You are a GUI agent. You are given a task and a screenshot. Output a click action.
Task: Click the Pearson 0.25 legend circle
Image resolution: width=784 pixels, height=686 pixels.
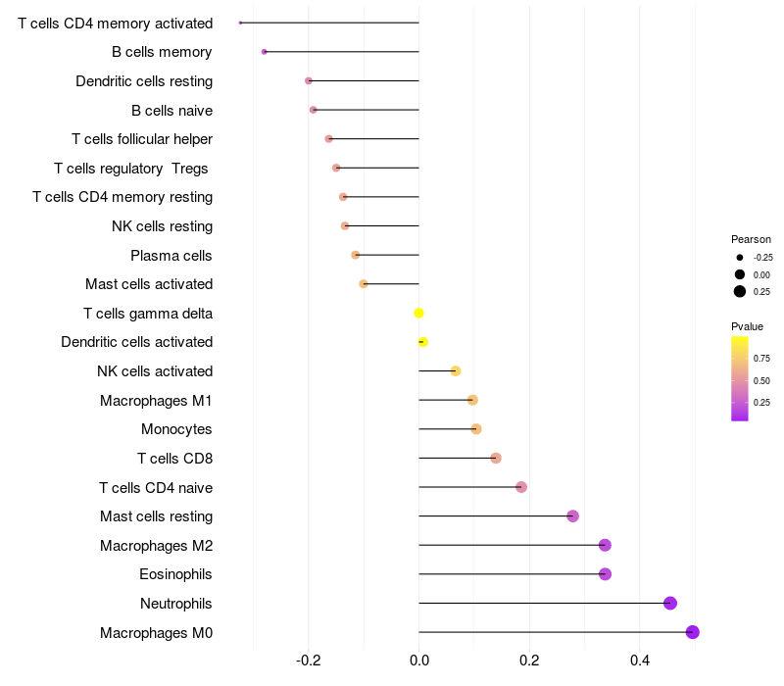[740, 291]
